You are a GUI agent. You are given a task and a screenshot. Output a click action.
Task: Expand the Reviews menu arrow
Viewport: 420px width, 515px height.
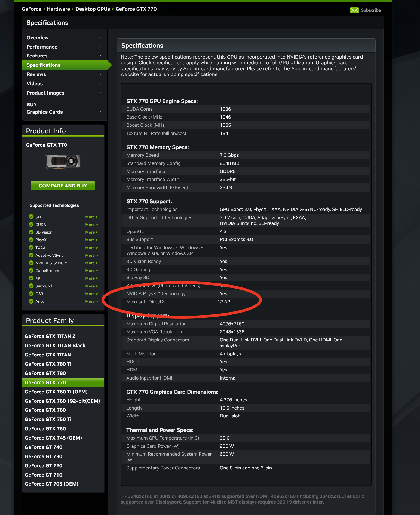(100, 74)
